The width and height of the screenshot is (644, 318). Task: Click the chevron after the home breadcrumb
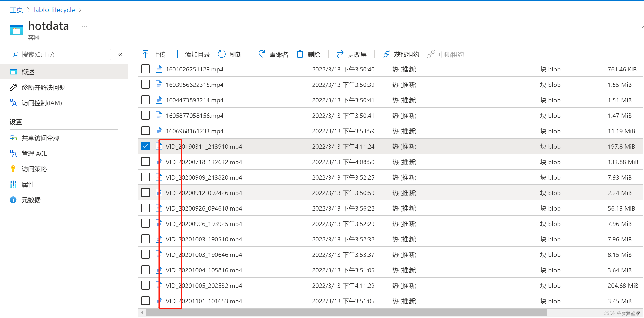pyautogui.click(x=28, y=10)
